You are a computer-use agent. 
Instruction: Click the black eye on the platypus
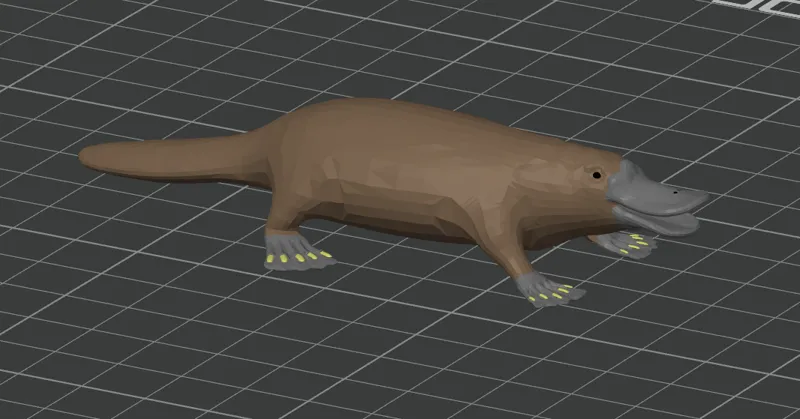pos(596,175)
